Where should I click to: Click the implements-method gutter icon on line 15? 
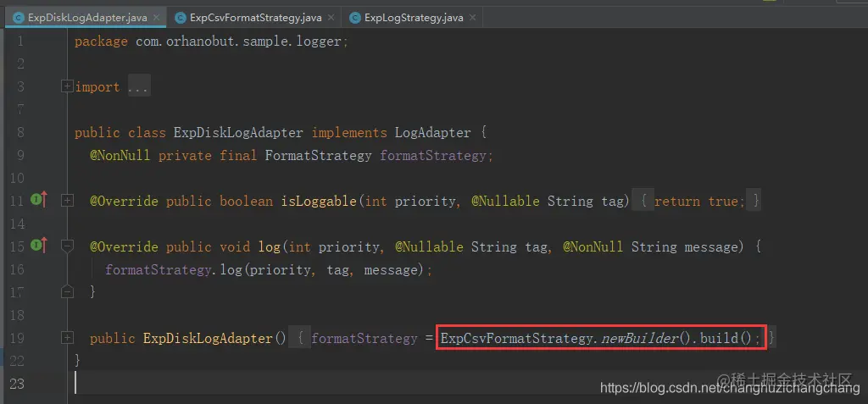(39, 245)
